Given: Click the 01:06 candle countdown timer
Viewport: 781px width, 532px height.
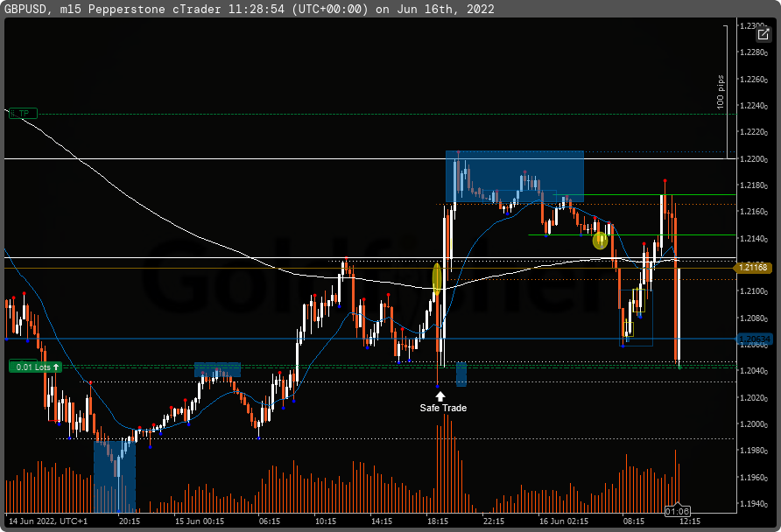Looking at the screenshot, I should (x=677, y=511).
